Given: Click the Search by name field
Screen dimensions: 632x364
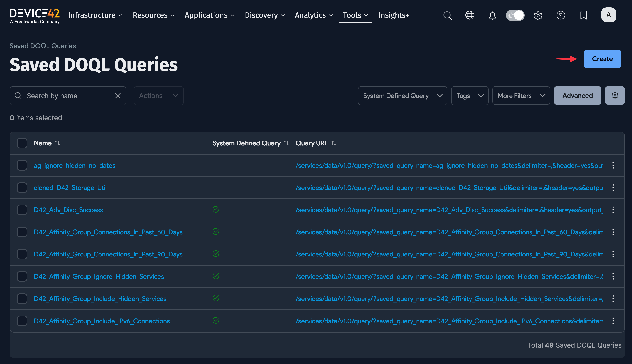Looking at the screenshot, I should 65,95.
